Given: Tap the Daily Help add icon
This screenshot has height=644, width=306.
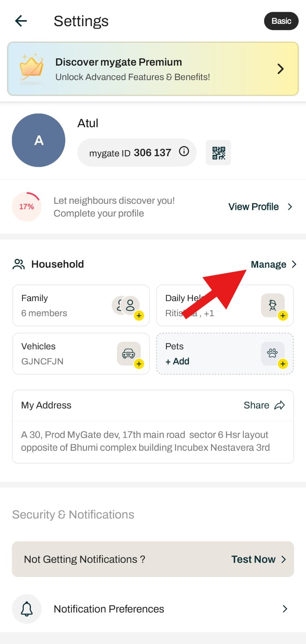Looking at the screenshot, I should click(x=283, y=316).
